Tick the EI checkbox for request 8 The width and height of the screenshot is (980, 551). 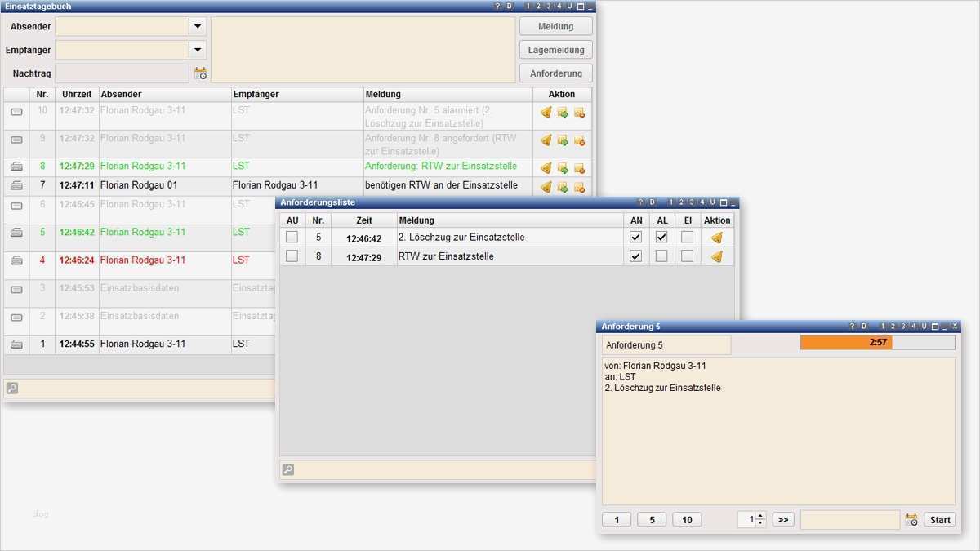pyautogui.click(x=688, y=256)
